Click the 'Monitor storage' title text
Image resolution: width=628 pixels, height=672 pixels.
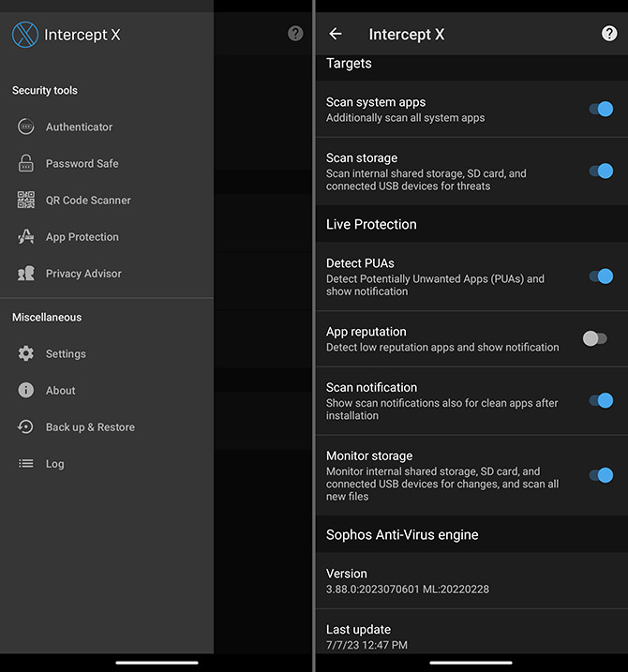(369, 455)
